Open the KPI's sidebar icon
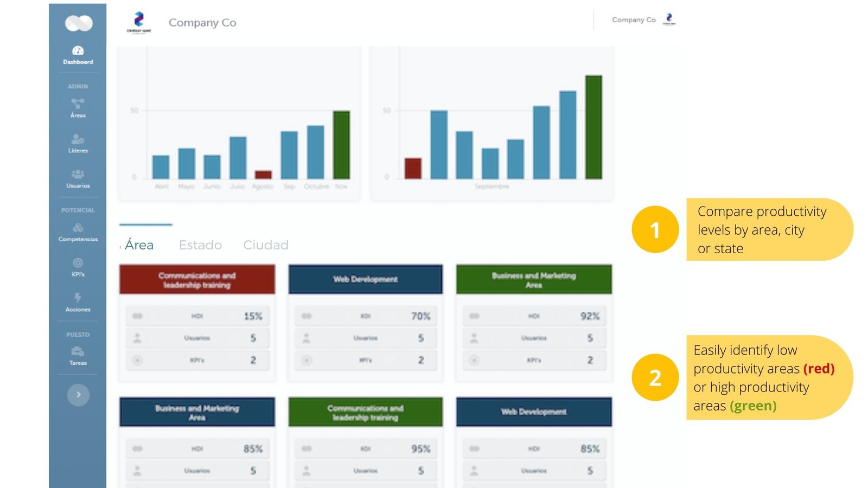This screenshot has width=868, height=488. 78,262
